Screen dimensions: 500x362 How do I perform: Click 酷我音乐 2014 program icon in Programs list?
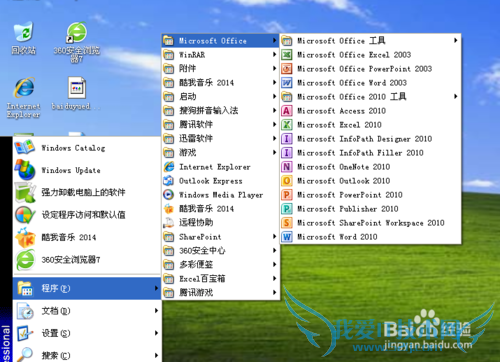pyautogui.click(x=169, y=209)
